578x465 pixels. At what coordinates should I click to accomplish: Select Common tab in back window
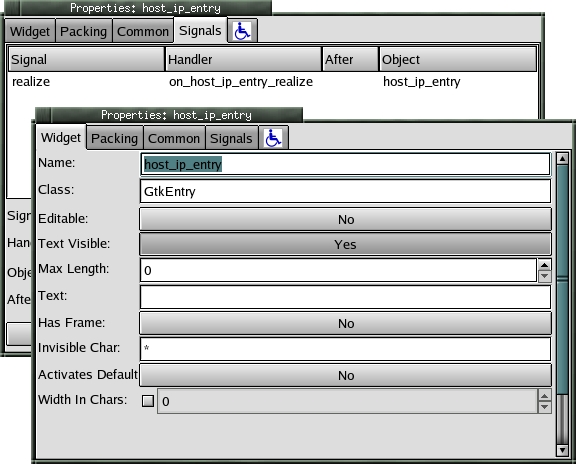point(143,31)
